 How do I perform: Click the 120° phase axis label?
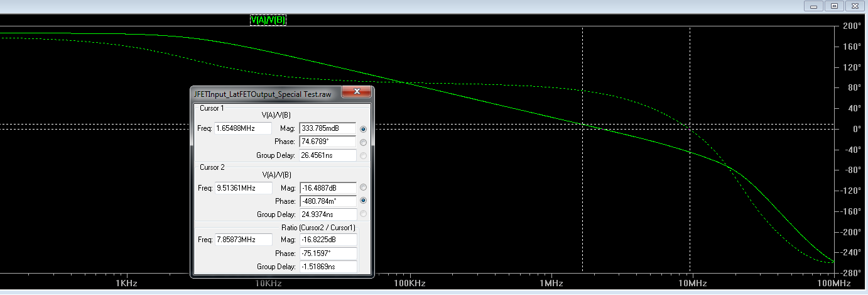(851, 67)
